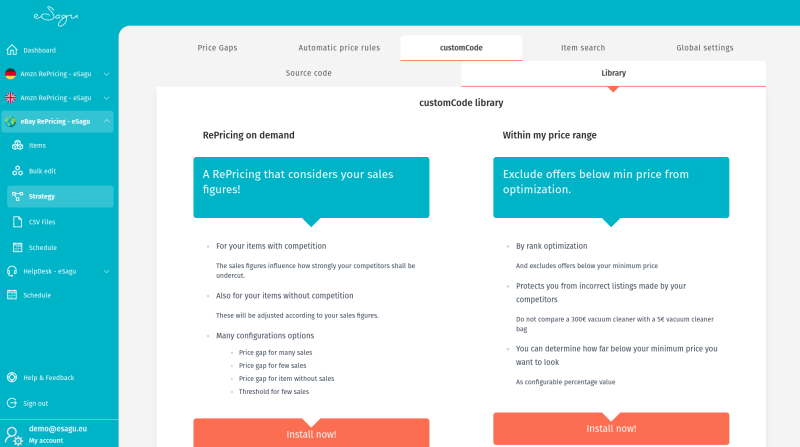
Task: Collapse the eBay RePricing section
Action: [x=107, y=121]
